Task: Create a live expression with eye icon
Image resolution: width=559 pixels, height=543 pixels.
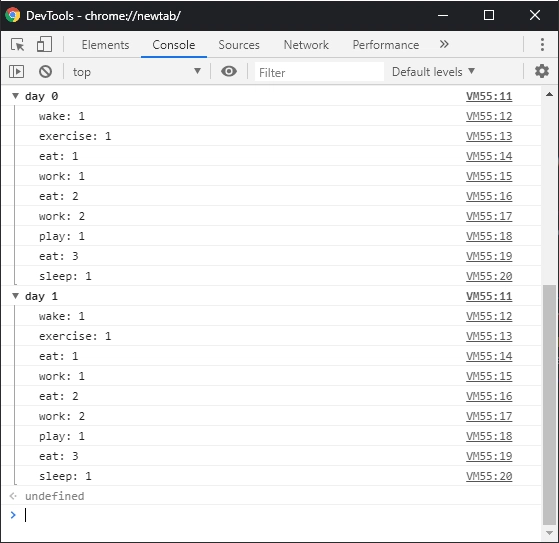Action: pyautogui.click(x=229, y=72)
